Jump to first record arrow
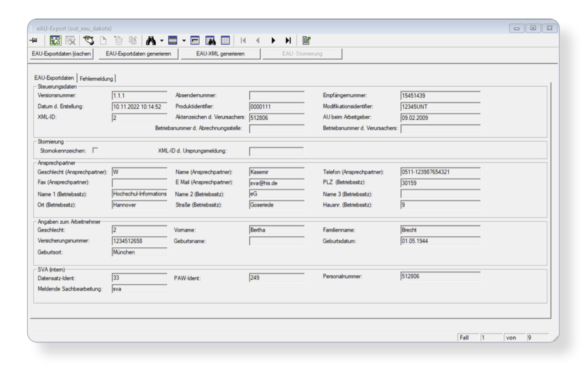Screen dimensions: 588x369 [x=243, y=41]
